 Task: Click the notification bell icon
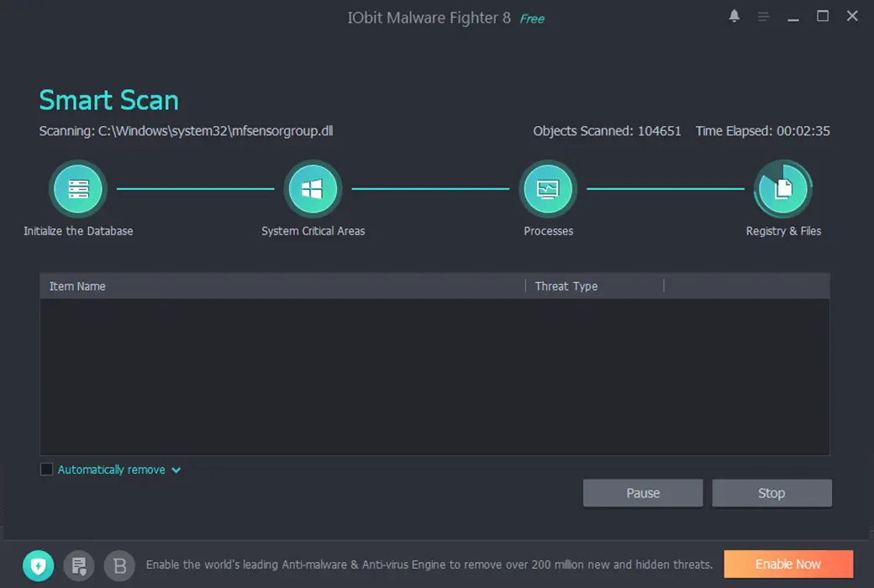tap(734, 16)
